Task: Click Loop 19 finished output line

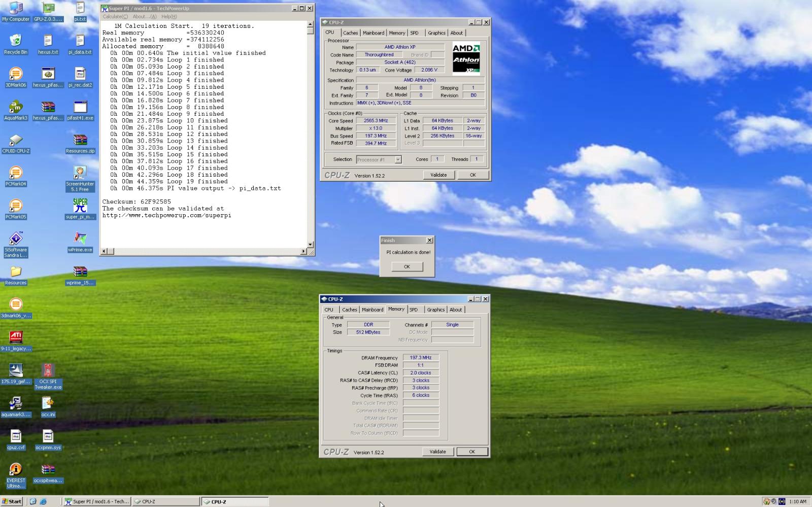Action: click(169, 182)
